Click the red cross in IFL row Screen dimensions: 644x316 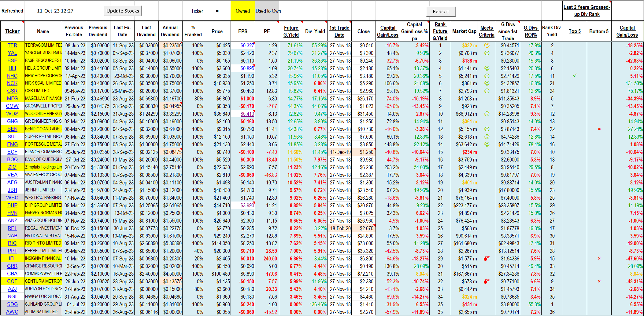point(599,259)
